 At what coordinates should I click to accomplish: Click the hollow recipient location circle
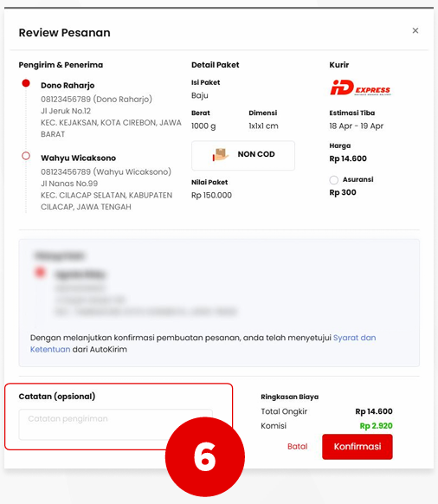26,156
